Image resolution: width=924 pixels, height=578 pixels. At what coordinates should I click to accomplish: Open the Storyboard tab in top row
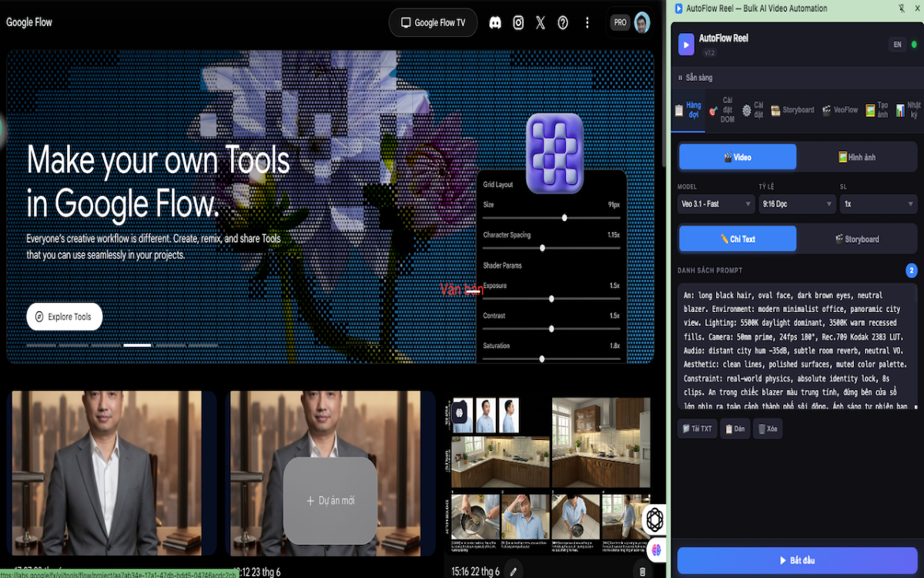[x=792, y=110]
